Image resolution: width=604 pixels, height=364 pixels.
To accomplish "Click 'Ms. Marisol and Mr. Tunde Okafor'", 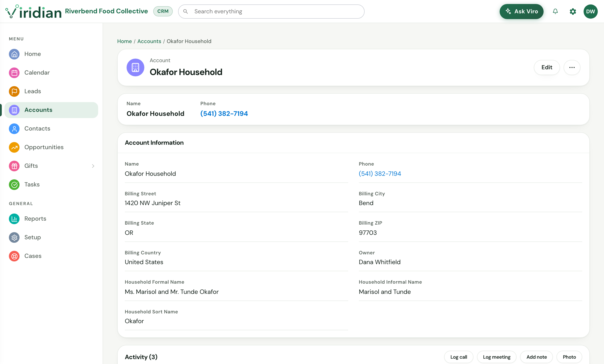I will pos(172,291).
